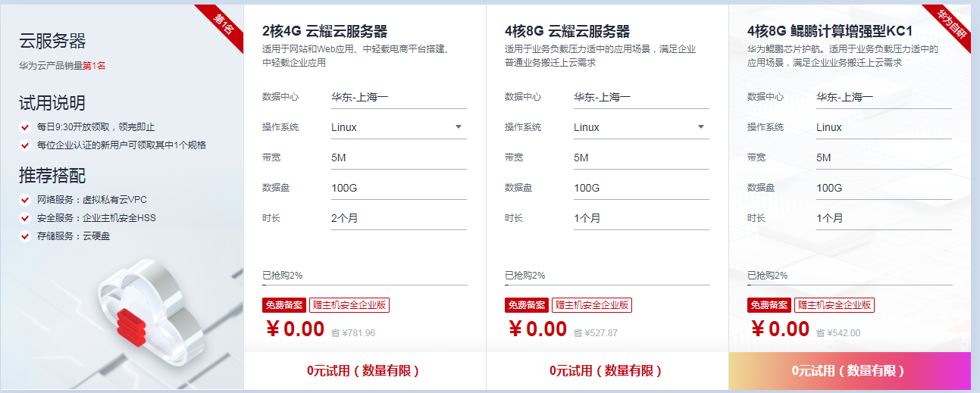Click checkmark icon beside 网络服务 虚拟私有云VPC
The height and width of the screenshot is (393, 980).
point(26,200)
